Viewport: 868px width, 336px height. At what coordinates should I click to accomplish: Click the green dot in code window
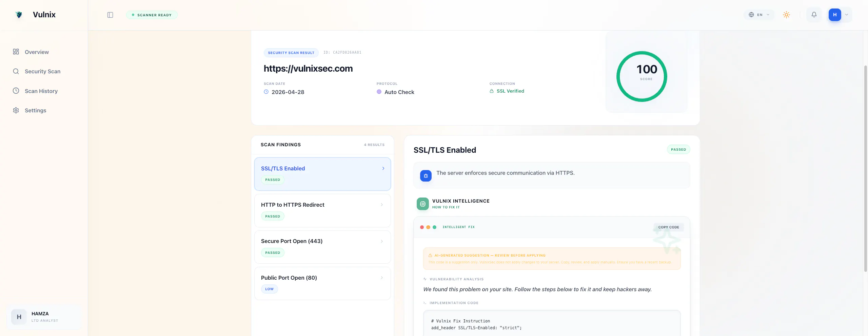434,227
